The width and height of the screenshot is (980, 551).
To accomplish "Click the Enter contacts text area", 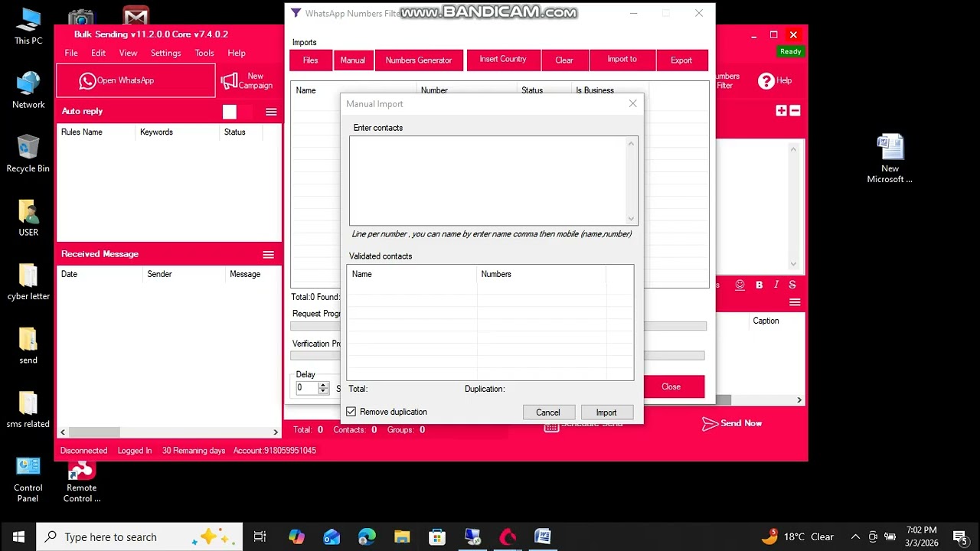I will coord(488,181).
